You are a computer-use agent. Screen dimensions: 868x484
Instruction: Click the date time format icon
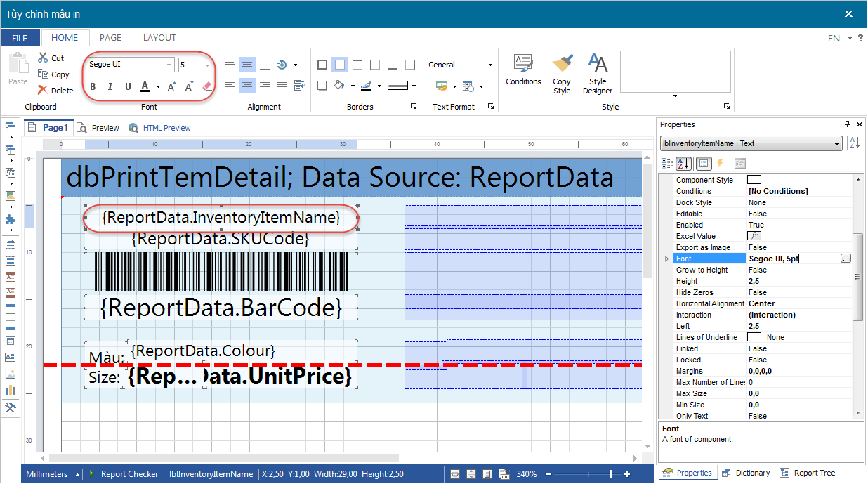coord(468,86)
